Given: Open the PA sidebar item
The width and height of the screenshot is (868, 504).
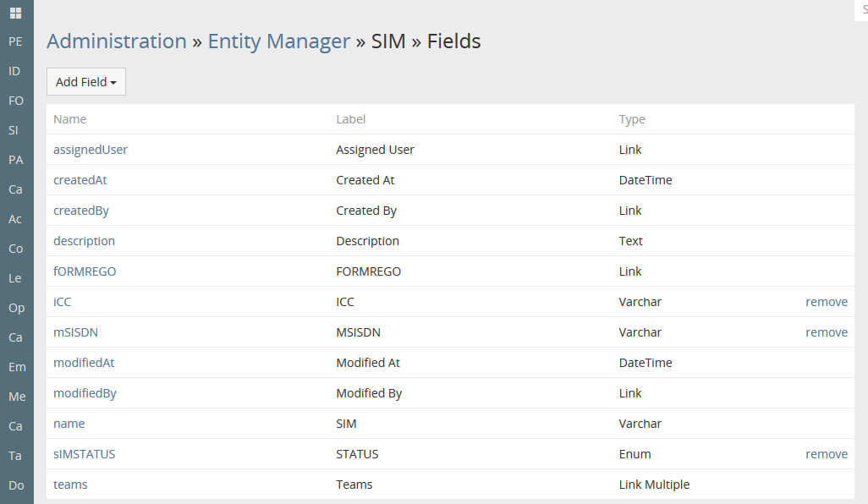Looking at the screenshot, I should (15, 160).
